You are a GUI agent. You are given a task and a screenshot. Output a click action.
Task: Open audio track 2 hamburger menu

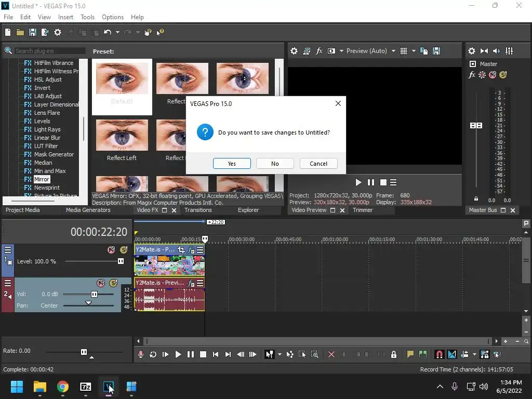click(x=8, y=283)
